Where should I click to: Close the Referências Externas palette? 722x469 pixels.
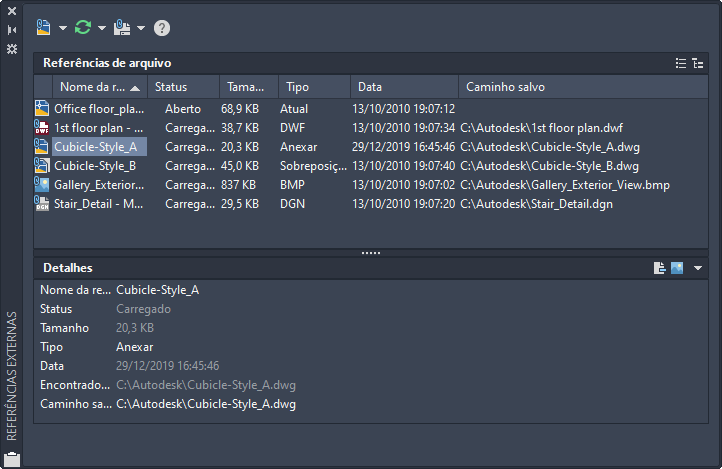pos(12,11)
